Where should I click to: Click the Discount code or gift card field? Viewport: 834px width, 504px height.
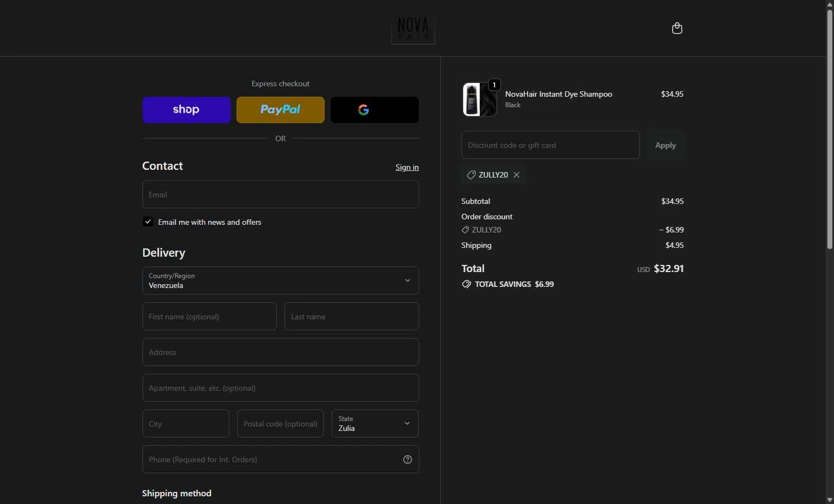(551, 145)
